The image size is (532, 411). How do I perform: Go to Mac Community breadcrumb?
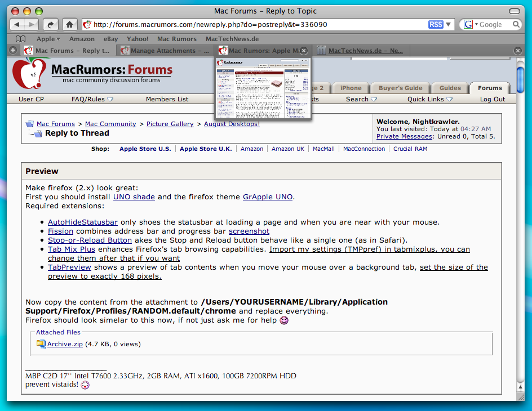click(110, 124)
